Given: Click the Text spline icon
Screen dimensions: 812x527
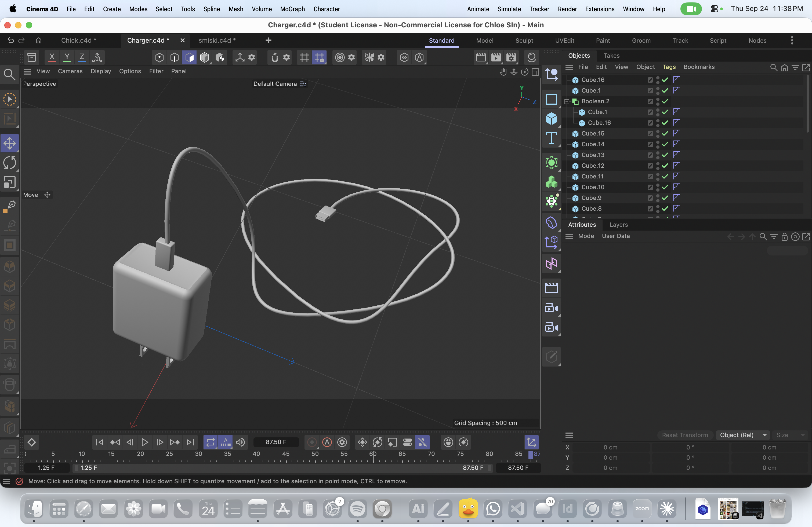Looking at the screenshot, I should [551, 138].
